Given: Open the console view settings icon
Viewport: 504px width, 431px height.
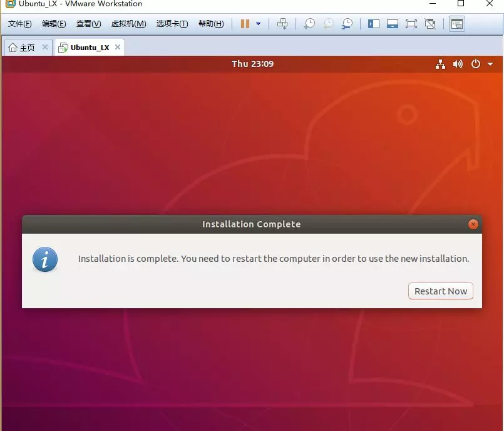Looking at the screenshot, I should click(457, 24).
